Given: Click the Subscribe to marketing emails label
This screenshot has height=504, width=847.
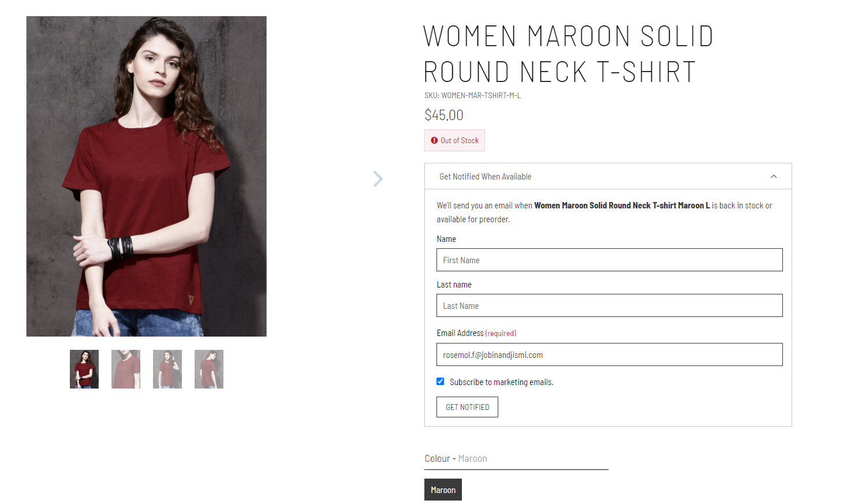Looking at the screenshot, I should click(501, 382).
